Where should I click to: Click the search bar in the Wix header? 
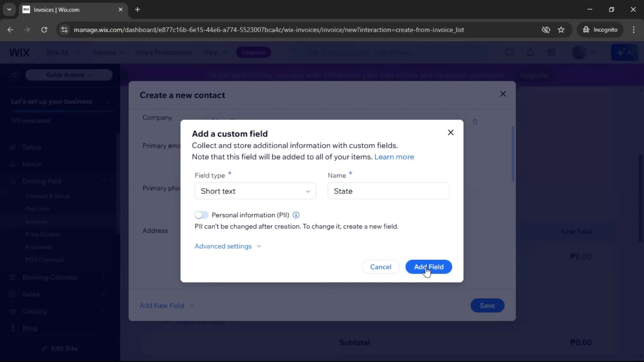pos(389,52)
